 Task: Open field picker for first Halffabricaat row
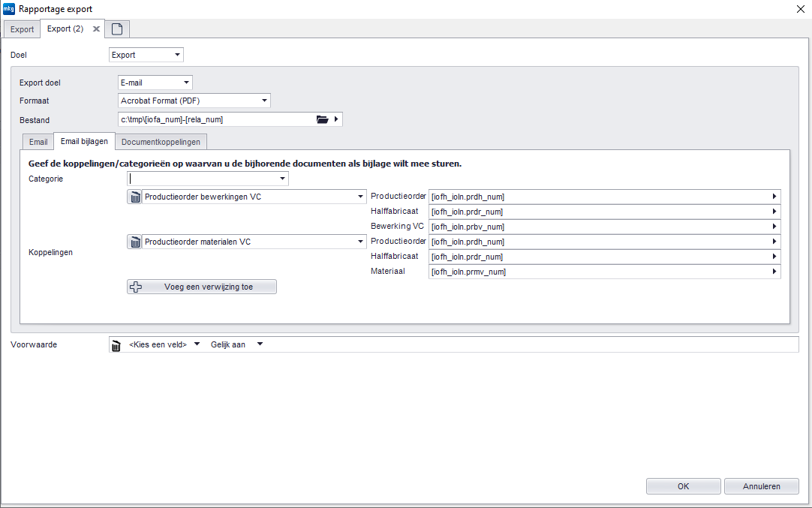(x=774, y=212)
